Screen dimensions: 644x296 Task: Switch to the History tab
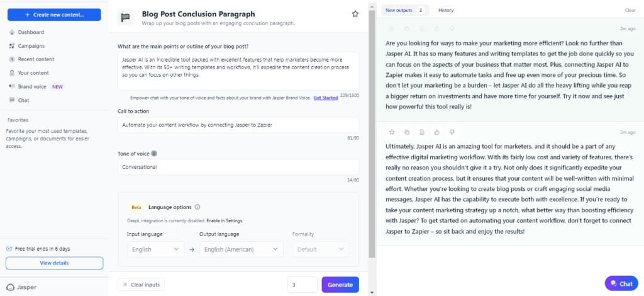pyautogui.click(x=446, y=10)
